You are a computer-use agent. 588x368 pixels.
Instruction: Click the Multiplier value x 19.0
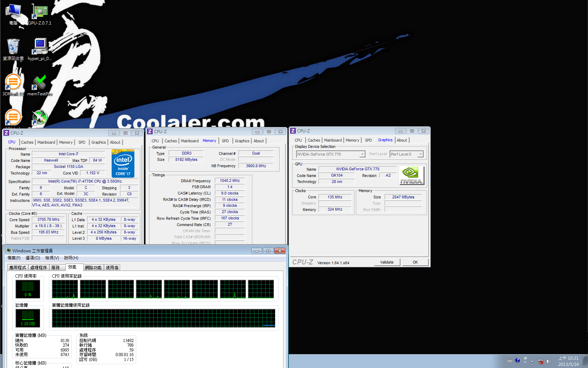pyautogui.click(x=49, y=226)
